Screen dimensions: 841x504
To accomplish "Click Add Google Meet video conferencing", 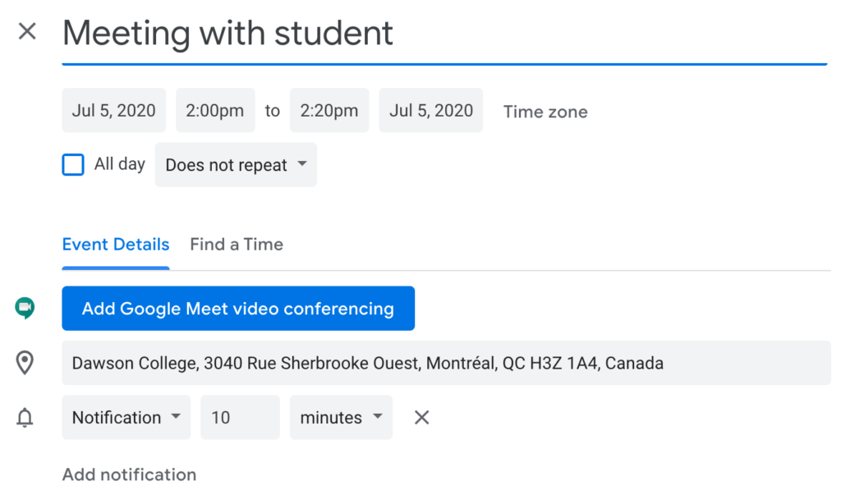I will tap(237, 308).
